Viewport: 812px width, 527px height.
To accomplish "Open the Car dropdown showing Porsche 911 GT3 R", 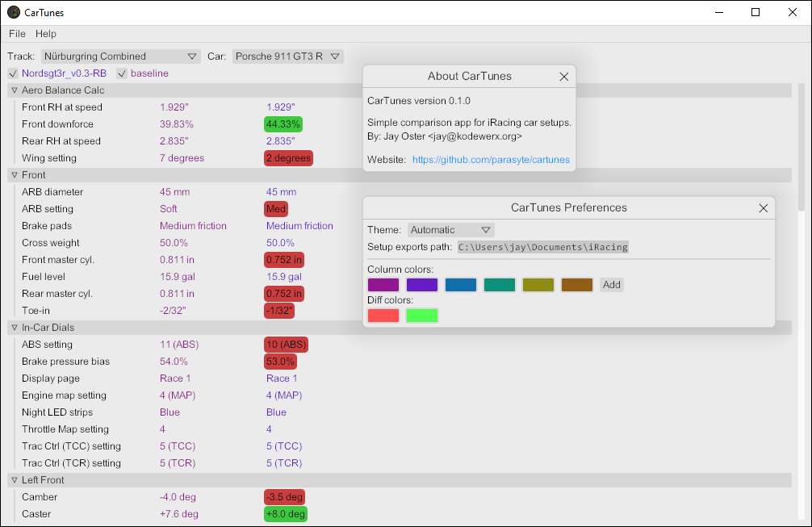I will [x=288, y=56].
